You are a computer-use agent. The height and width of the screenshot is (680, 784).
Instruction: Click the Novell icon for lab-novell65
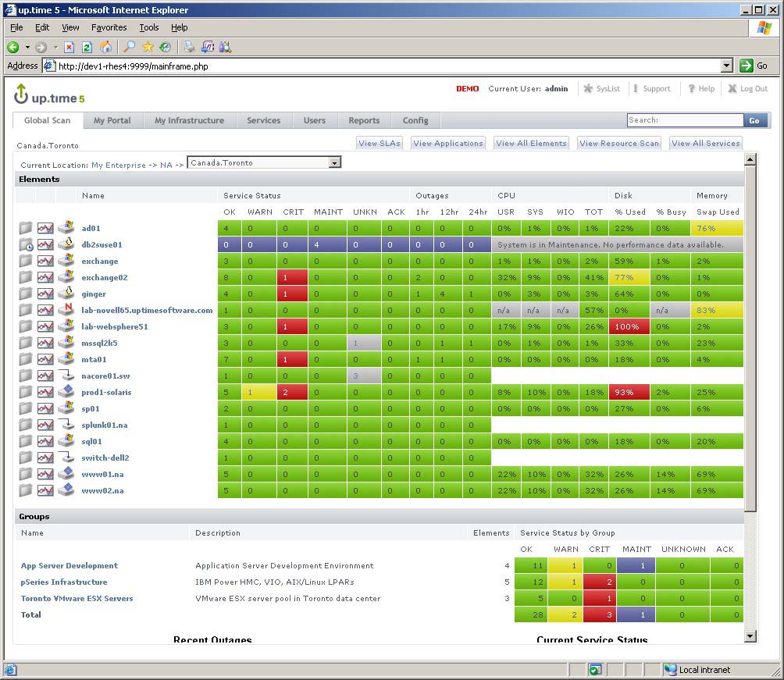click(66, 309)
